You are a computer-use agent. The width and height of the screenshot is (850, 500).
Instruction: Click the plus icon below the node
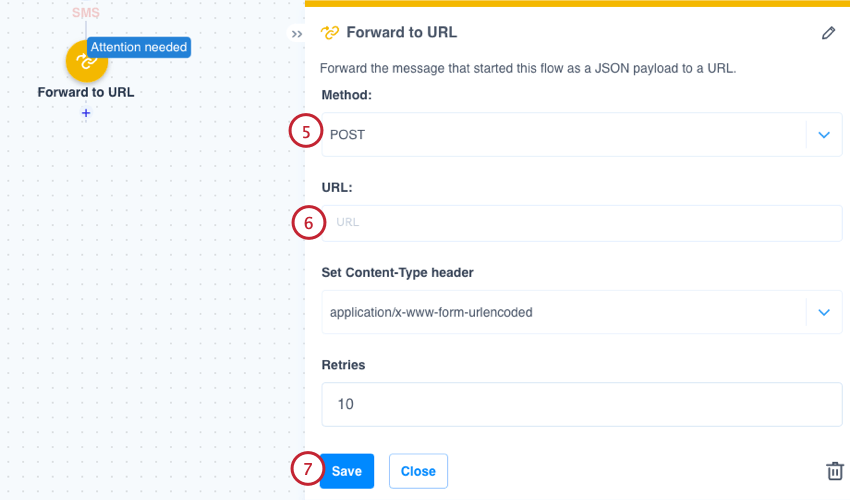point(86,114)
